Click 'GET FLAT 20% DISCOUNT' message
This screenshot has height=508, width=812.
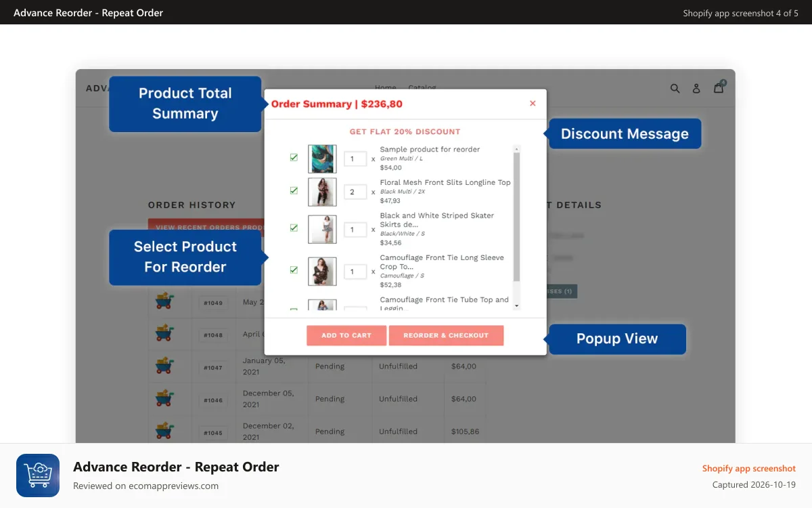pos(405,131)
